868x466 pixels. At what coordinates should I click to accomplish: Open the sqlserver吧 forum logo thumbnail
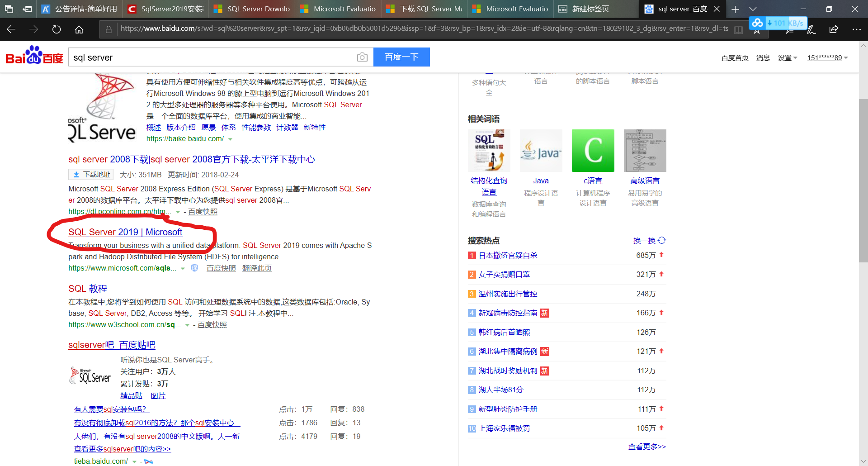tap(90, 376)
